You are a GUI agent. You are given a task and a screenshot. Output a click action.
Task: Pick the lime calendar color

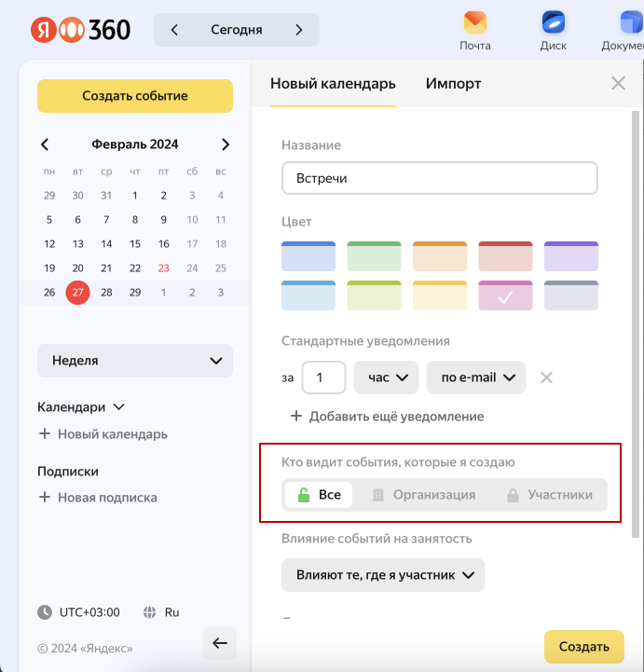[374, 295]
